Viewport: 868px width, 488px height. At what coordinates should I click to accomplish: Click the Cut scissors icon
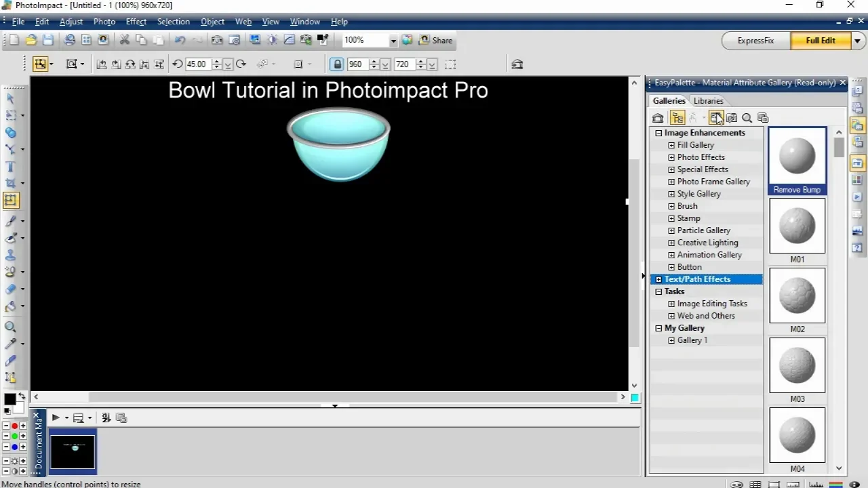pyautogui.click(x=125, y=41)
